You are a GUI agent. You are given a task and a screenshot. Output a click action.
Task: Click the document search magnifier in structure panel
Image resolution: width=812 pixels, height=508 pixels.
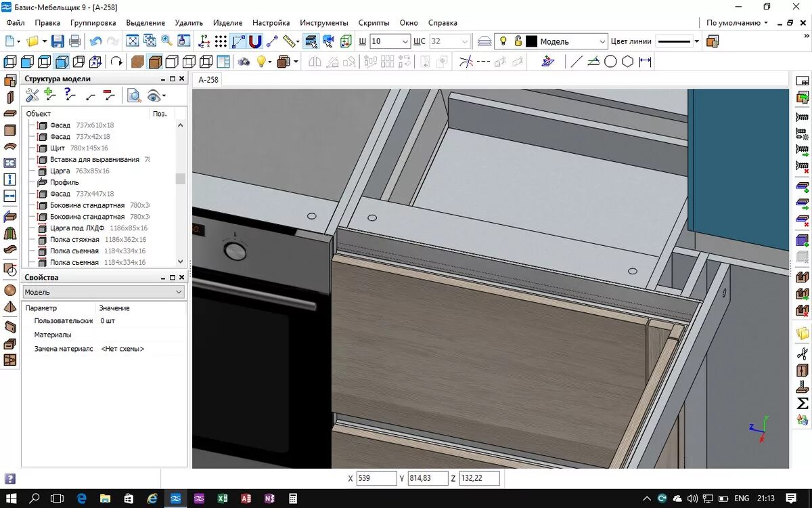point(135,96)
